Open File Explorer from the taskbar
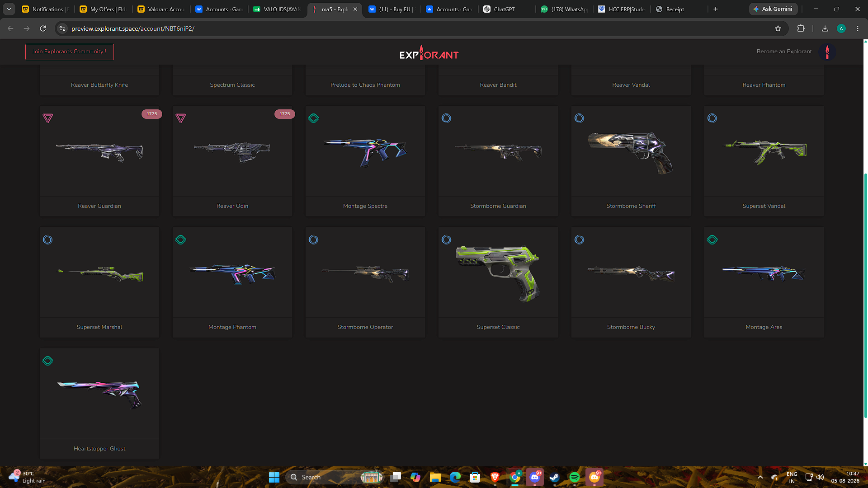This screenshot has width=868, height=488. [435, 477]
